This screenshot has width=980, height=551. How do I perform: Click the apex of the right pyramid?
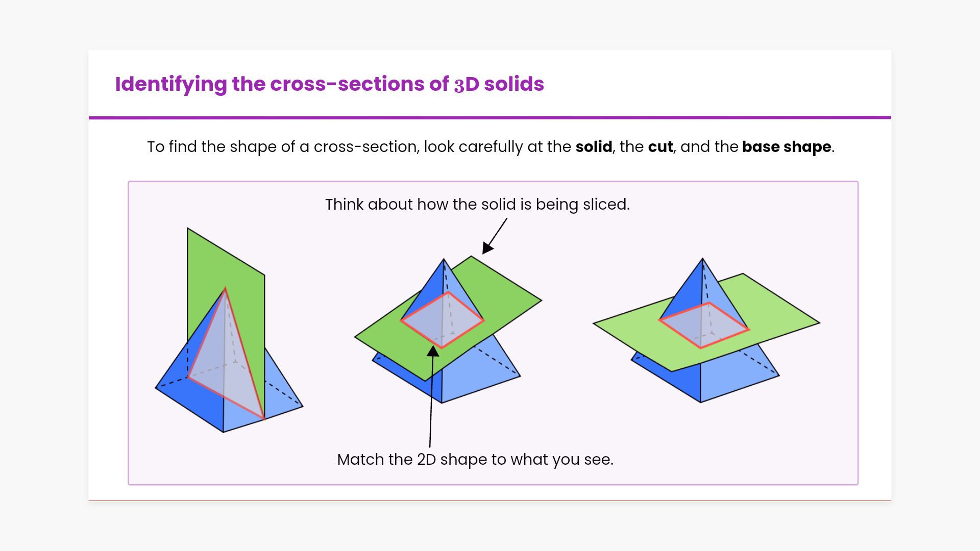703,259
